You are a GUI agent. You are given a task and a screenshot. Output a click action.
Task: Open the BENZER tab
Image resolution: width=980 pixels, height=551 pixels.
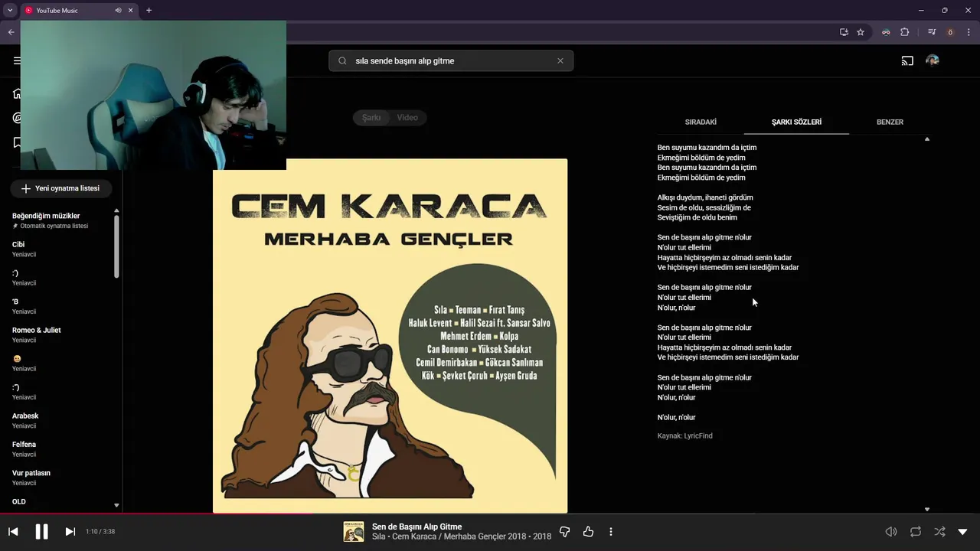tap(890, 122)
